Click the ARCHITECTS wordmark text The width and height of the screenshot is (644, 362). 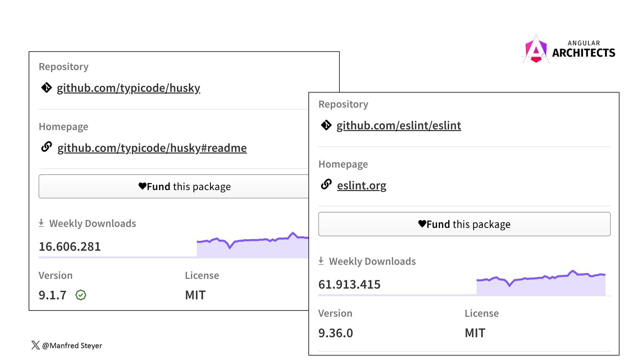click(584, 53)
